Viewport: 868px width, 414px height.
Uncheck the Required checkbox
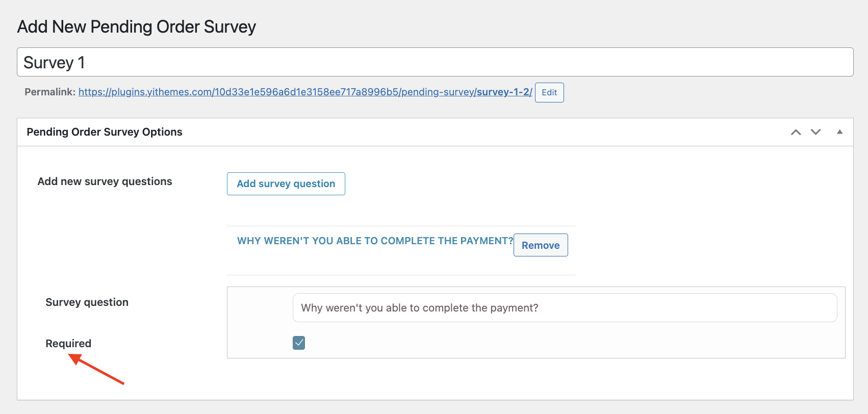click(299, 343)
